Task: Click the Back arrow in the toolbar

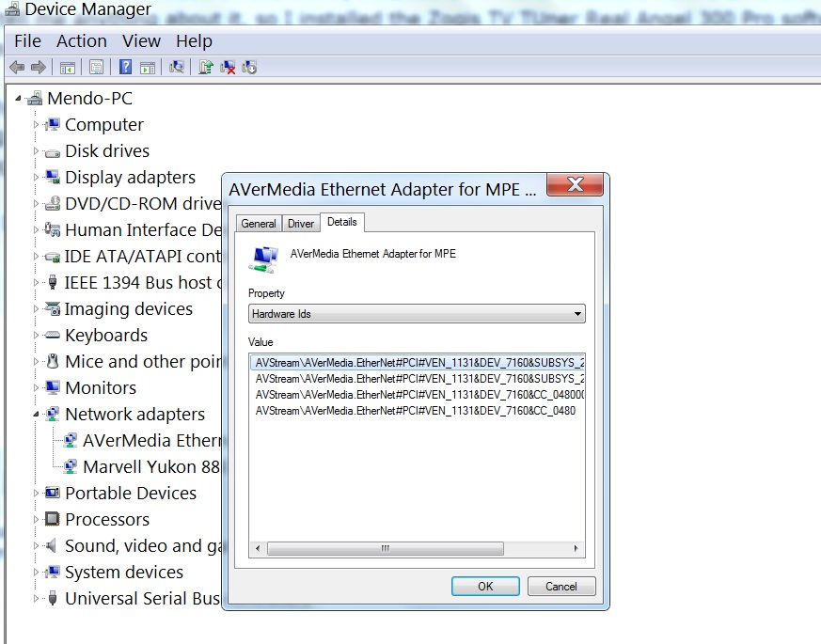Action: click(x=17, y=67)
